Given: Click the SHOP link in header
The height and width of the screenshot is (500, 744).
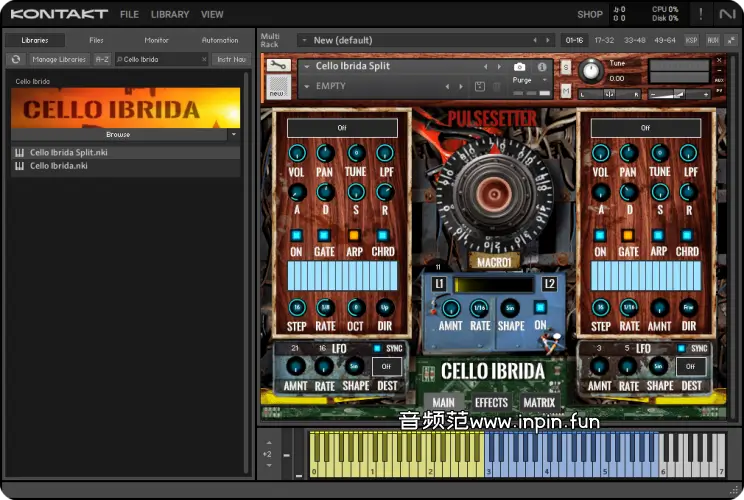Looking at the screenshot, I should [590, 14].
